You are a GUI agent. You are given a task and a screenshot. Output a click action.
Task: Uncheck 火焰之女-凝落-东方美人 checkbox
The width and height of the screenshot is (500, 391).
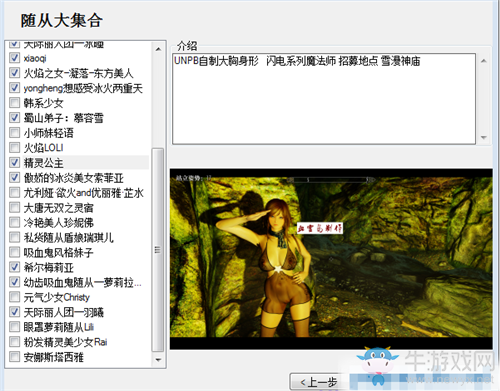point(14,73)
